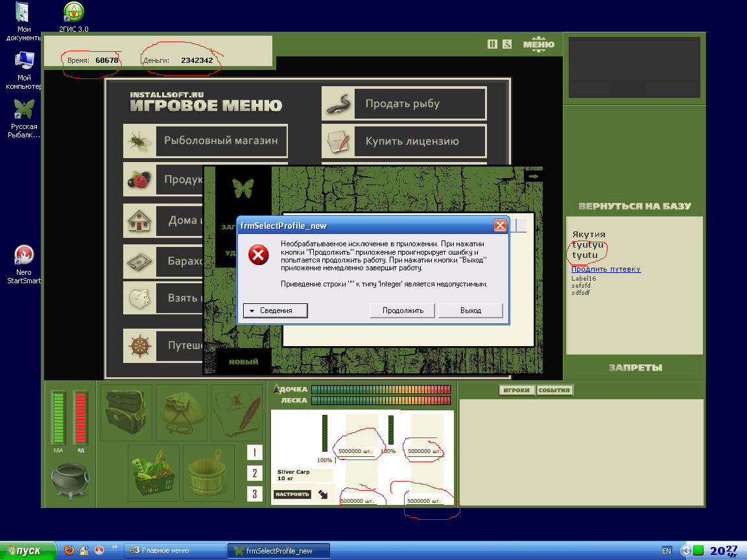This screenshot has height=560, width=747.
Task: Open the gear-shaped МЕНЮ button
Action: coord(539,44)
